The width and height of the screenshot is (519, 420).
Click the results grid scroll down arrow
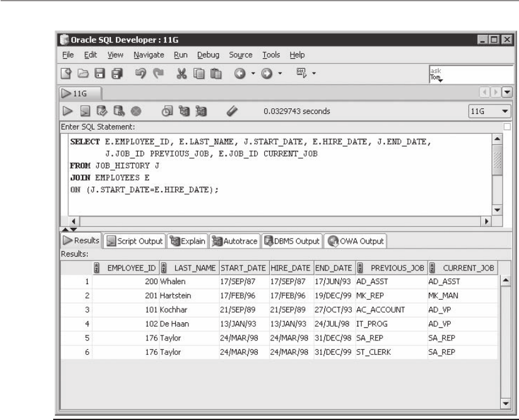coord(506,403)
